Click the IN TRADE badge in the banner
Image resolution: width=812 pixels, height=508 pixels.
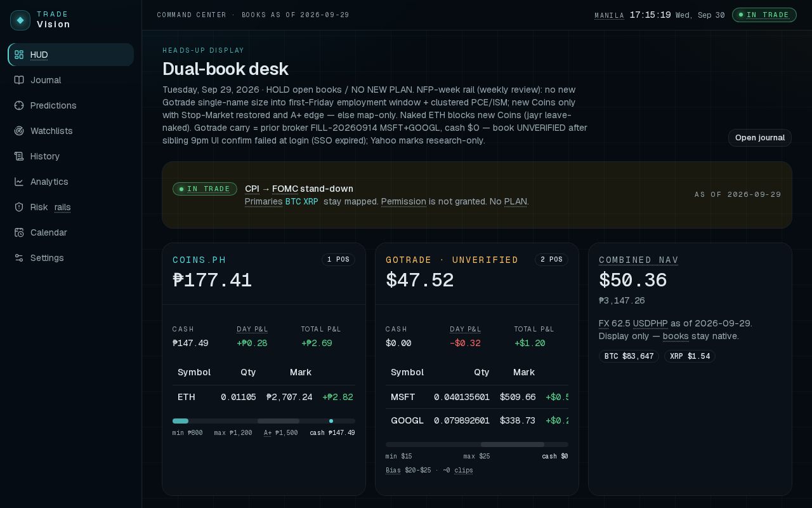pyautogui.click(x=205, y=189)
